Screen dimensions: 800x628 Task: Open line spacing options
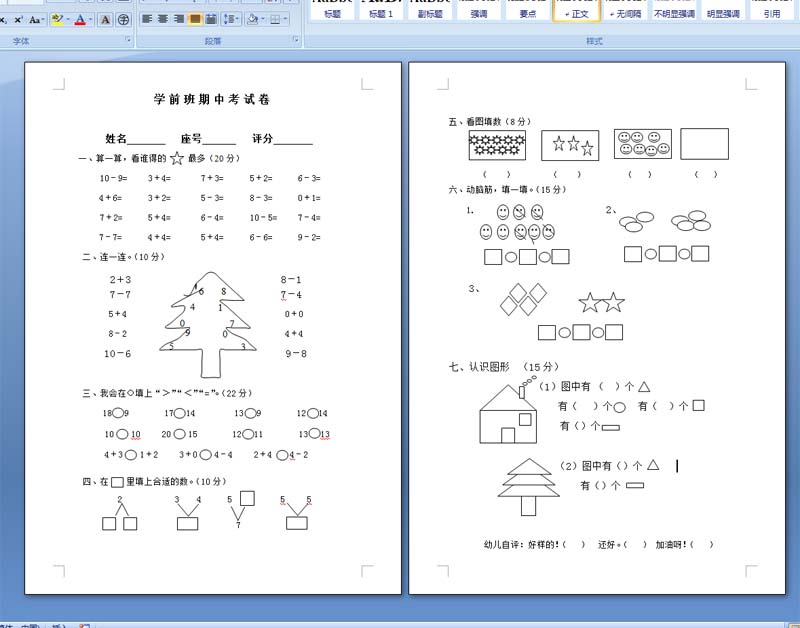tap(231, 19)
